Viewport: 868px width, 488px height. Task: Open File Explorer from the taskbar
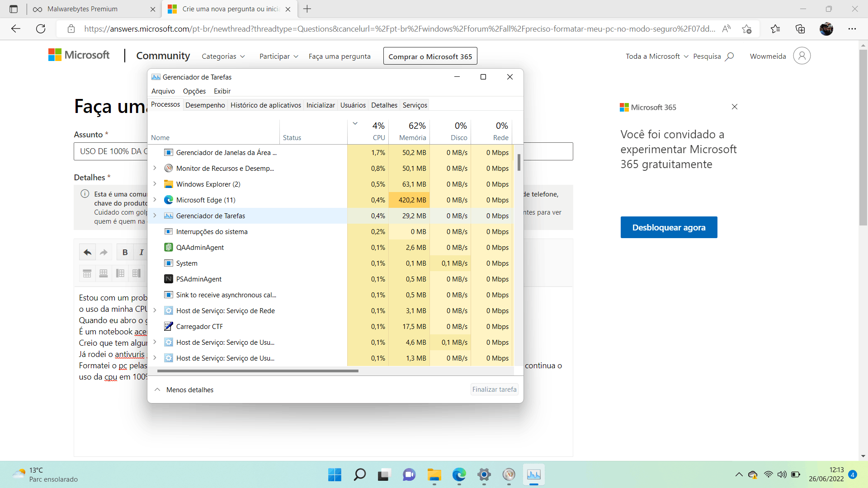coord(434,474)
